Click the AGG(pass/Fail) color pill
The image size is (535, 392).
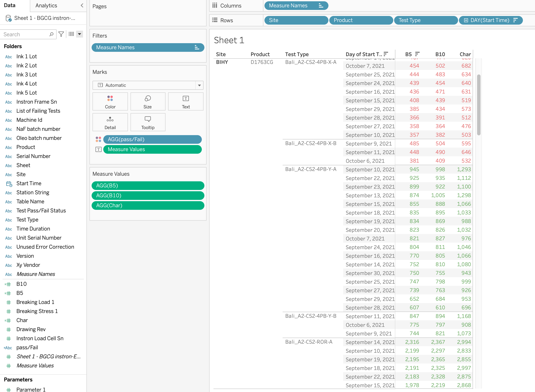coord(153,139)
